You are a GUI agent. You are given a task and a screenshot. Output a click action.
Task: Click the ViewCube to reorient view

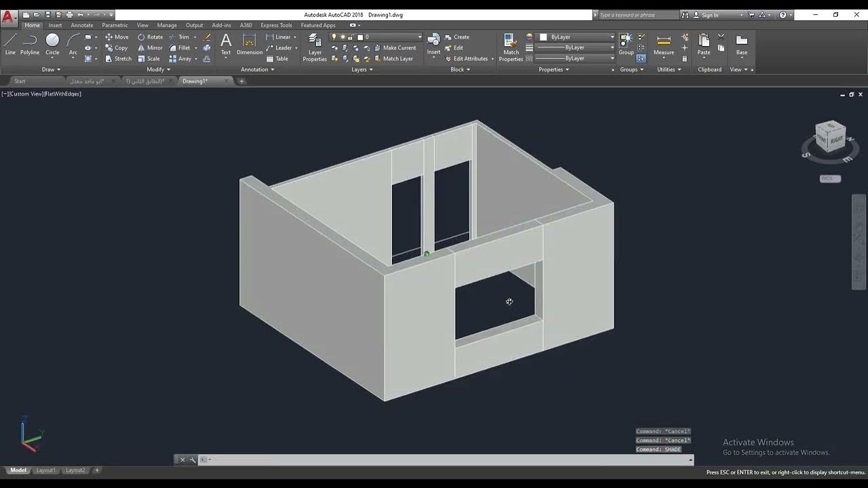point(830,138)
